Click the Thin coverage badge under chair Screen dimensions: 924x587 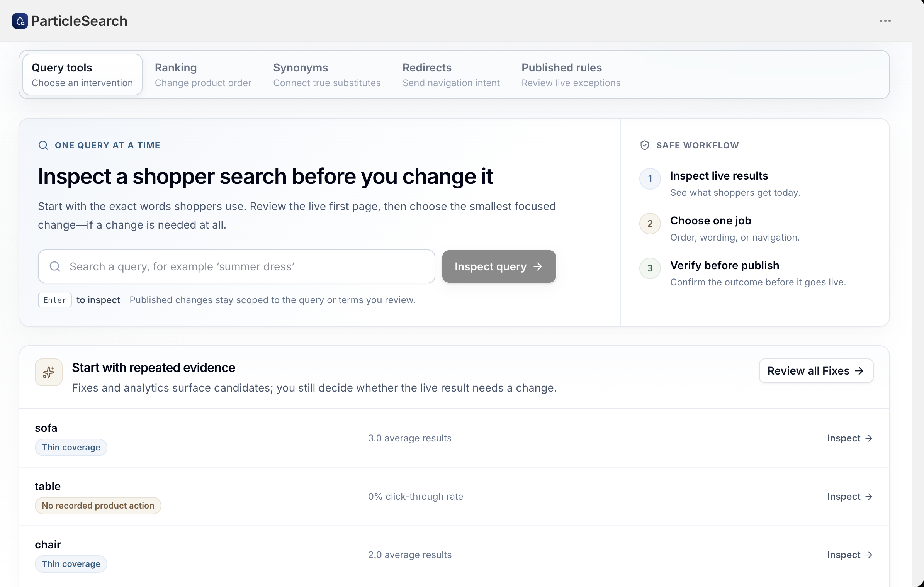[x=71, y=564]
